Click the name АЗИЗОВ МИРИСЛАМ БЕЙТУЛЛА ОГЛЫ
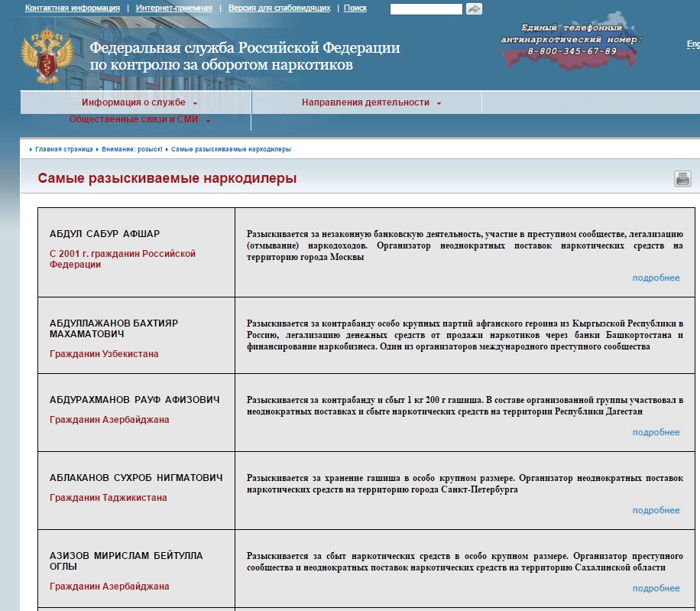The width and height of the screenshot is (700, 611). (126, 561)
